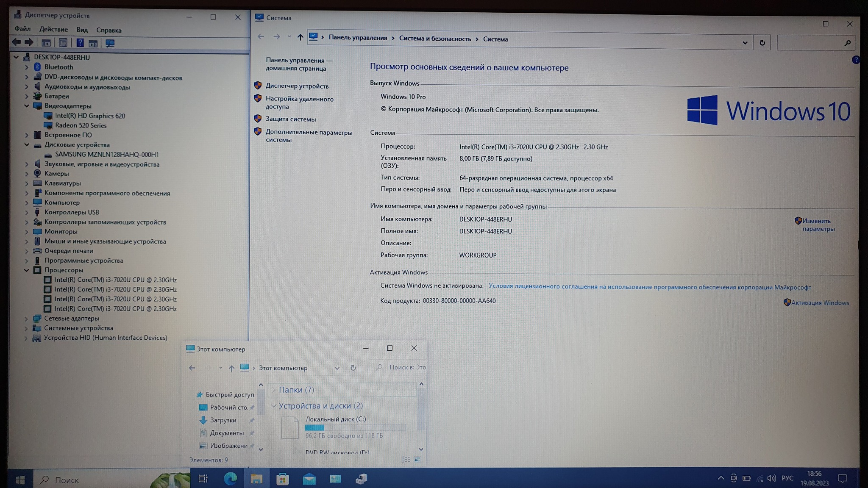868x488 pixels.
Task: Click 'Активация Windows' link
Action: coord(819,302)
